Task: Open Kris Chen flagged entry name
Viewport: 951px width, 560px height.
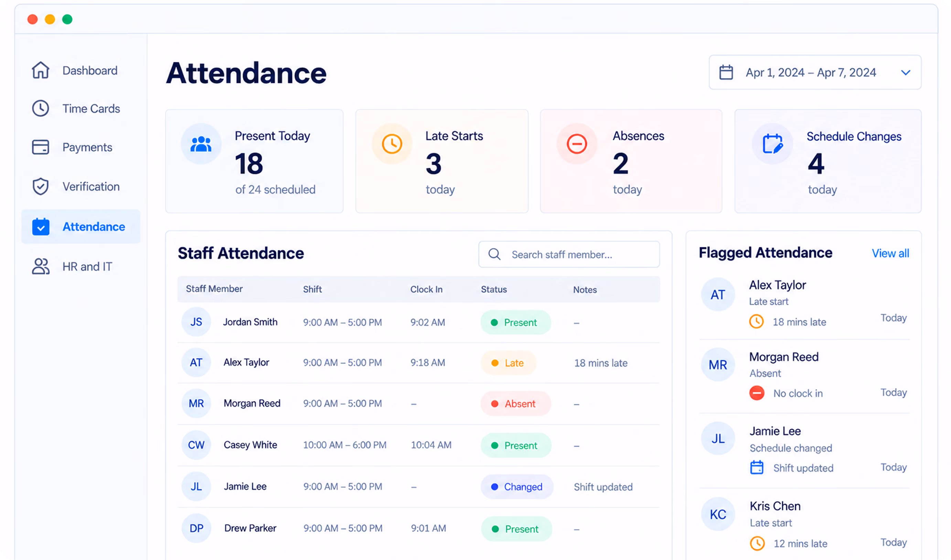Action: coord(775,506)
